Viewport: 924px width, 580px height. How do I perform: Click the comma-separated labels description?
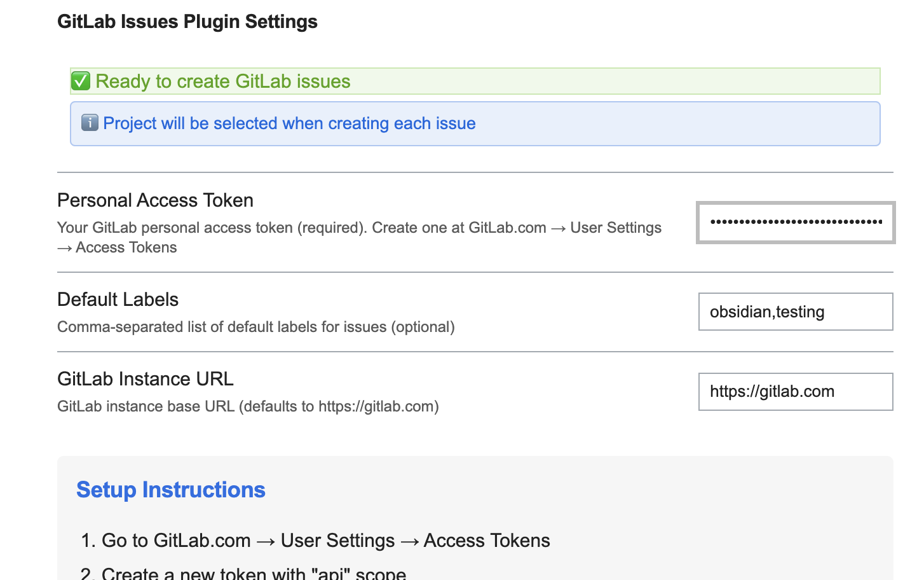(256, 326)
